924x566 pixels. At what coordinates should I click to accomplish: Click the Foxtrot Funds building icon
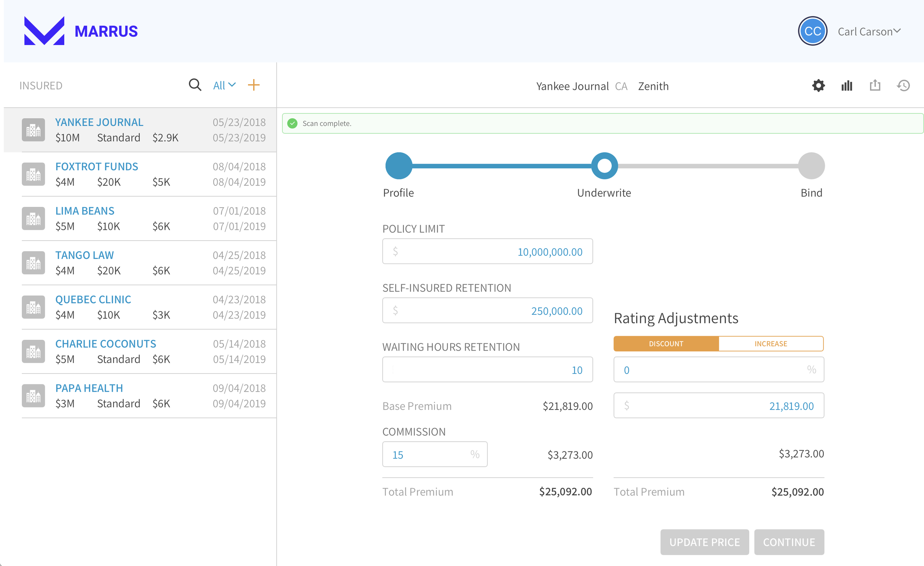(33, 174)
